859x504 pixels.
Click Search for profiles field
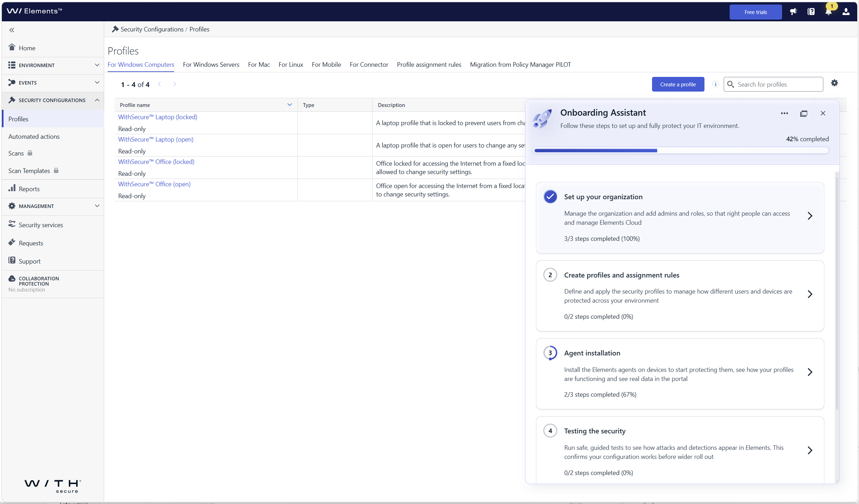pos(773,84)
